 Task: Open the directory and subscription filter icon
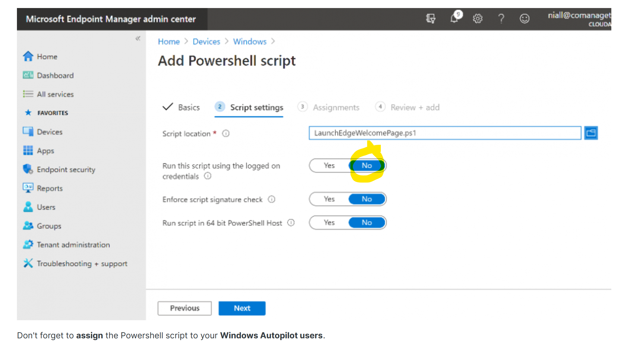click(x=430, y=19)
